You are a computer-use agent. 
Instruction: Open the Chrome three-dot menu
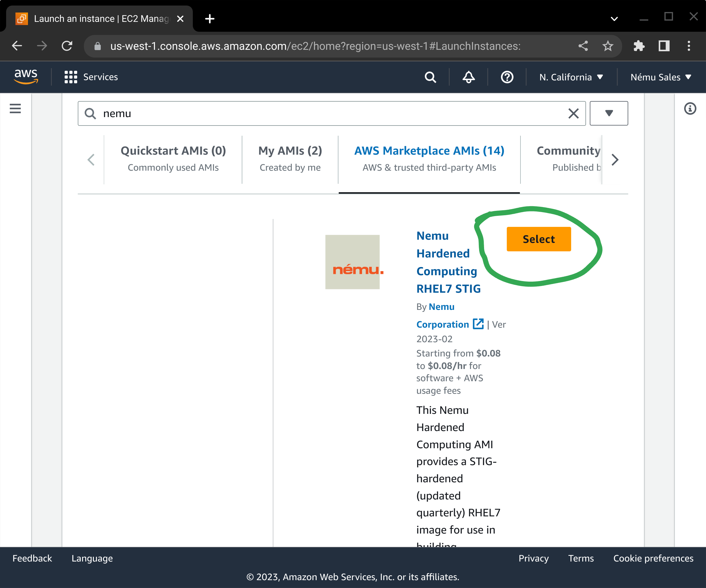[689, 46]
